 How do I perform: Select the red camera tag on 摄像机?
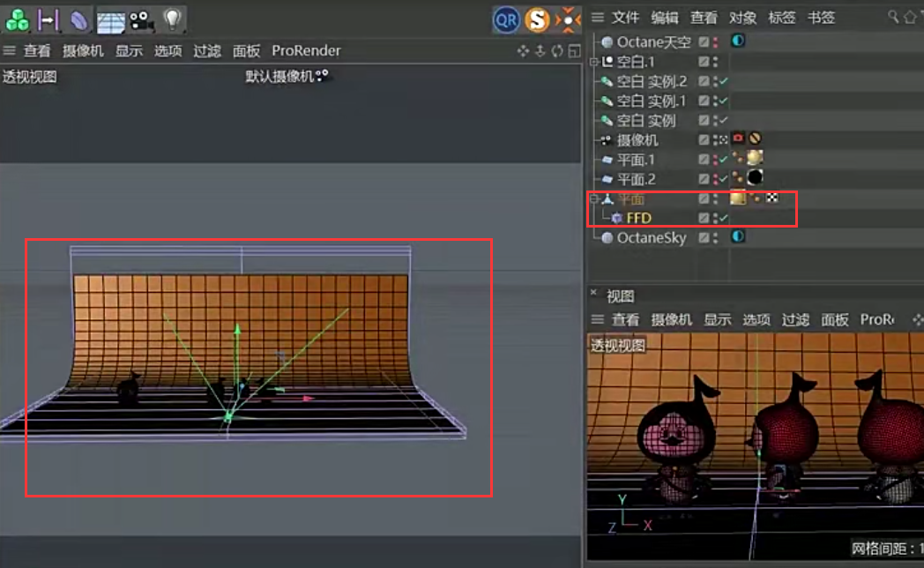738,138
